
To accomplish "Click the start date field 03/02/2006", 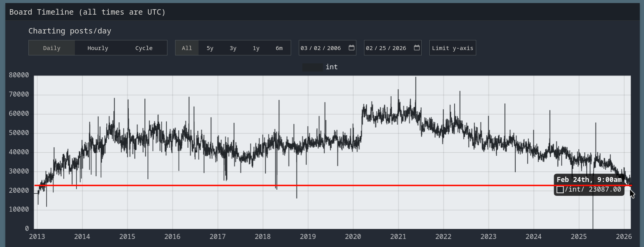I will click(328, 48).
